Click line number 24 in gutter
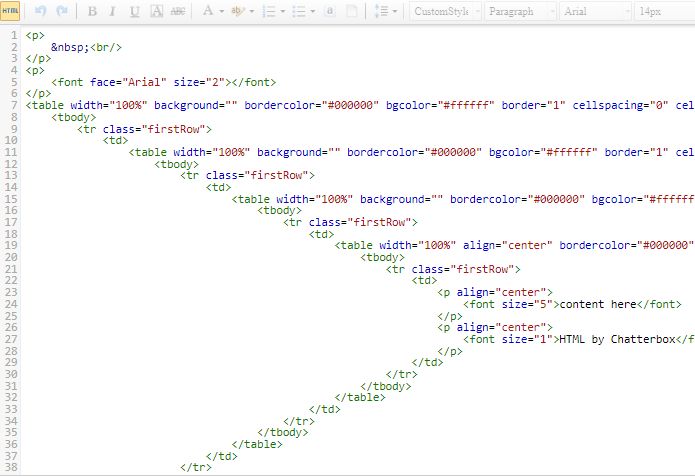 pos(12,304)
